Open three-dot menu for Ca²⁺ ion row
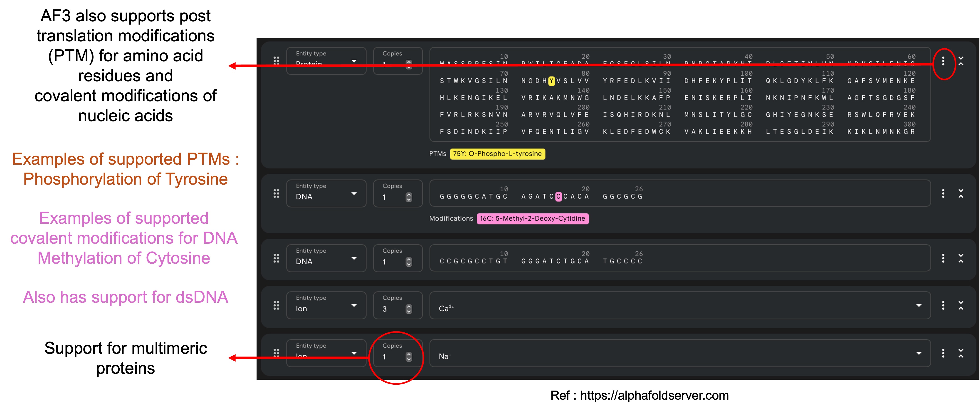 [943, 305]
